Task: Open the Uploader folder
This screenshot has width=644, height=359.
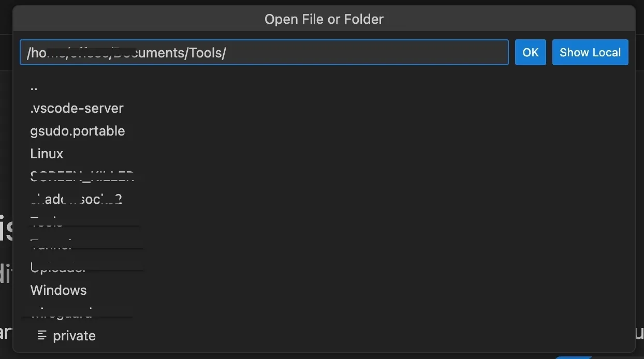Action: [x=58, y=267]
